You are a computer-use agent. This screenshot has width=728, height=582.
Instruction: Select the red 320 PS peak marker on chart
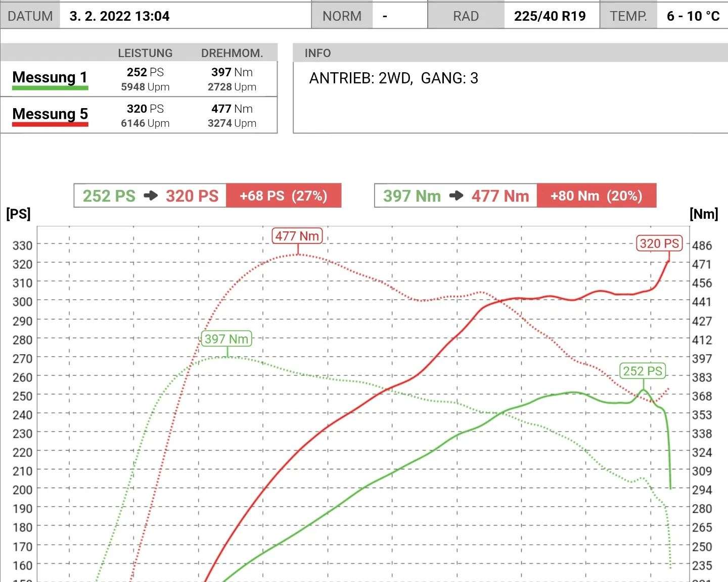point(659,244)
